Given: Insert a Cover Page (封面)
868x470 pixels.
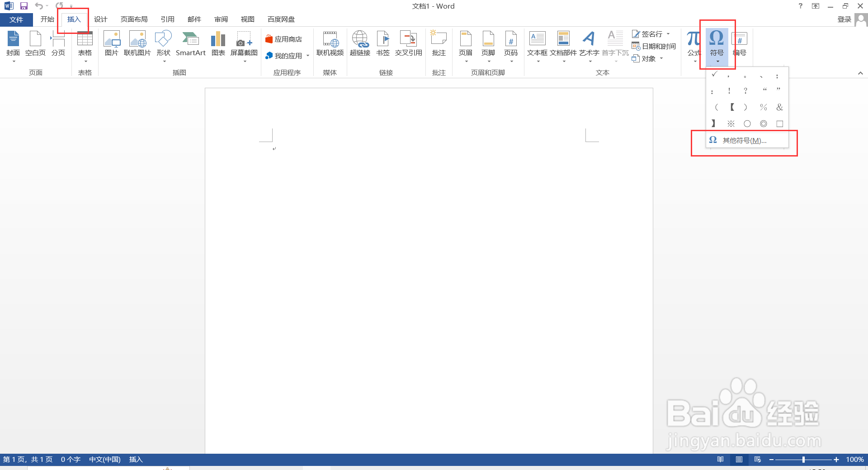Looking at the screenshot, I should (x=13, y=45).
